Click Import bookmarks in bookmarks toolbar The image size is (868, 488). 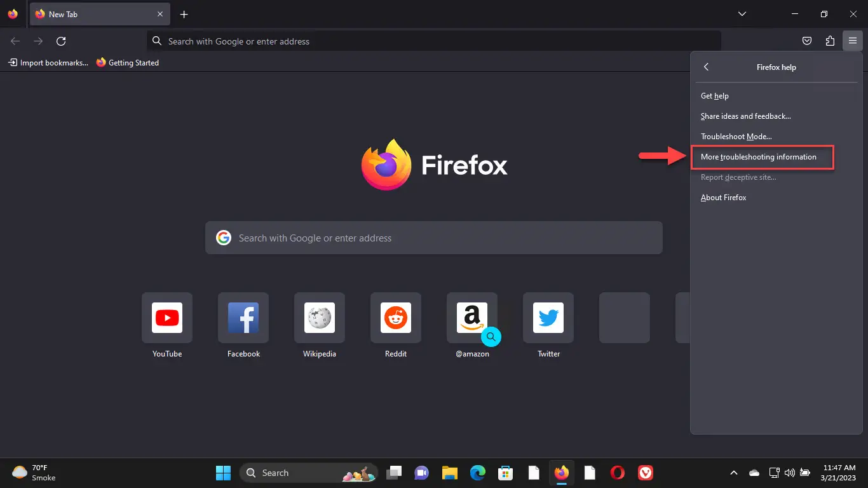(x=48, y=63)
